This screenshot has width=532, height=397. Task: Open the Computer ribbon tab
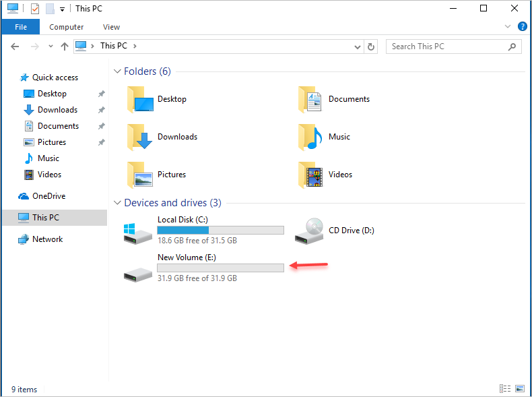[67, 27]
